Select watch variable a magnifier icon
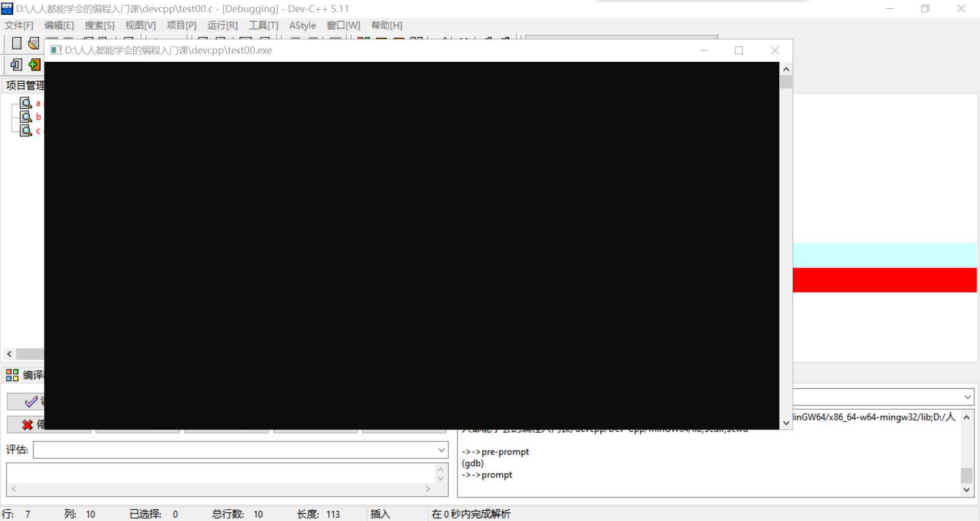Viewport: 980px width, 521px height. [26, 103]
